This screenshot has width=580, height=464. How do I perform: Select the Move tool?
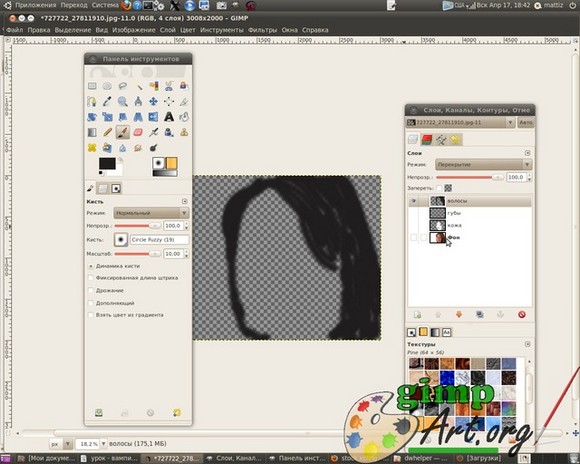pyautogui.click(x=153, y=101)
